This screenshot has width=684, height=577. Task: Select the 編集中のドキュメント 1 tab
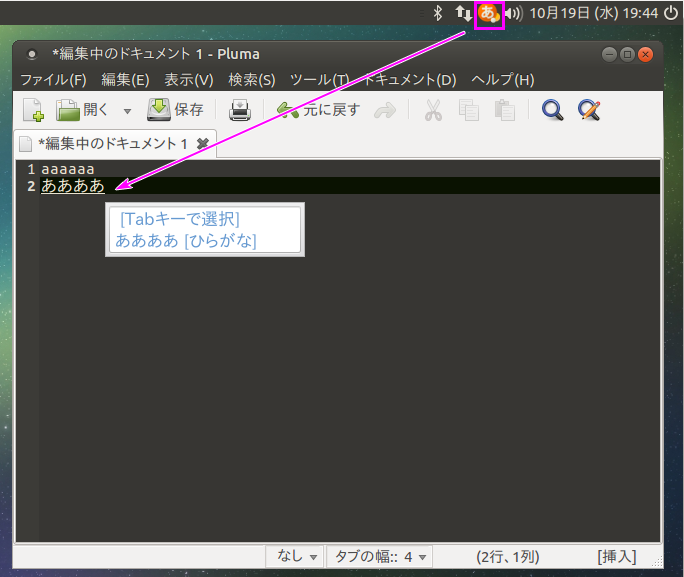113,143
